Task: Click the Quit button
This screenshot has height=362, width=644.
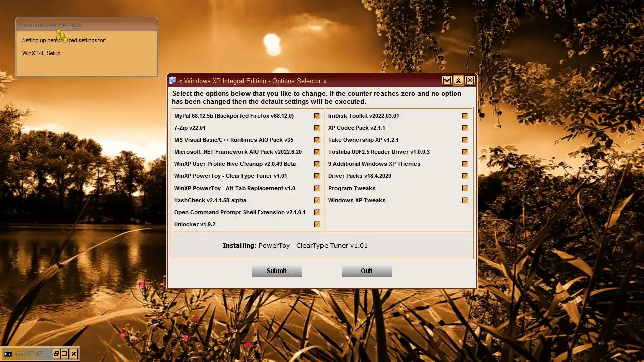Action: 367,271
